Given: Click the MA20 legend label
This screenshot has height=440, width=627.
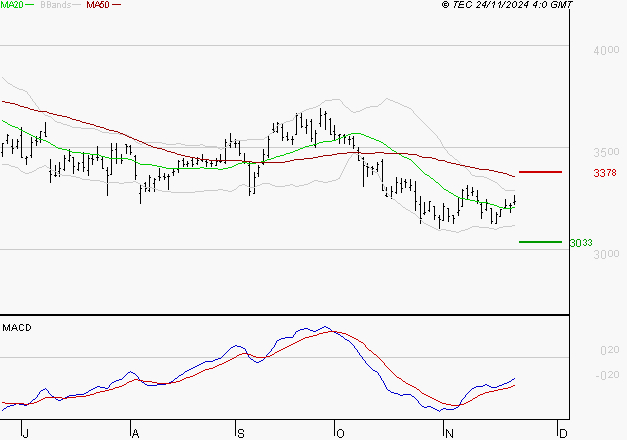Looking at the screenshot, I should (12, 5).
